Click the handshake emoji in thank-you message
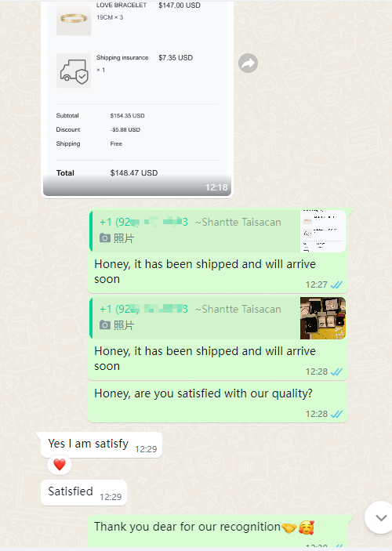 289,527
